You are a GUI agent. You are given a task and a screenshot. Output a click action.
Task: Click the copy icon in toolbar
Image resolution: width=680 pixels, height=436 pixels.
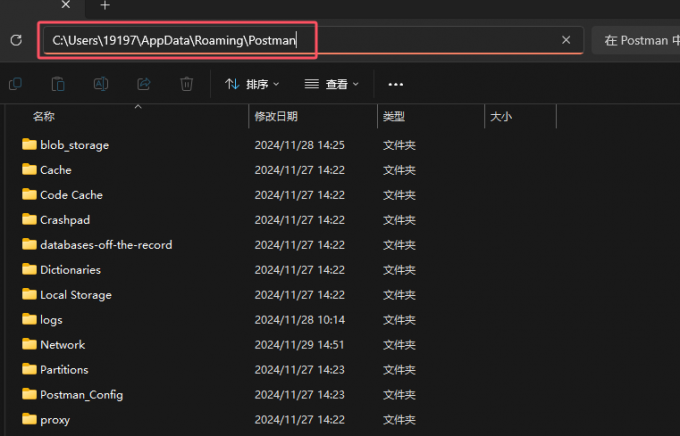click(16, 84)
